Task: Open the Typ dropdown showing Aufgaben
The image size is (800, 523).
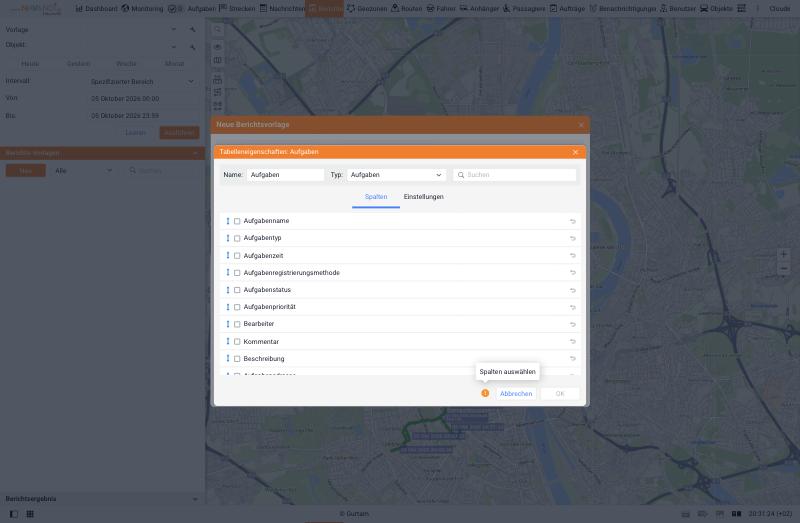Action: (396, 175)
